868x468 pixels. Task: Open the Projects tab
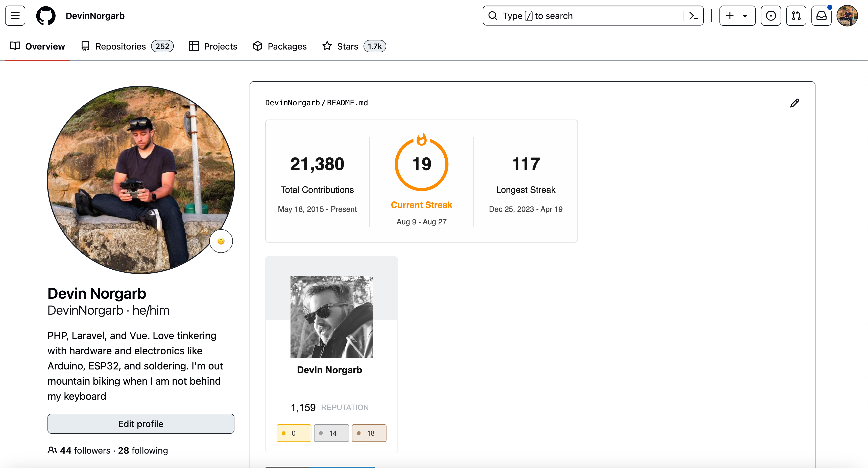point(213,46)
